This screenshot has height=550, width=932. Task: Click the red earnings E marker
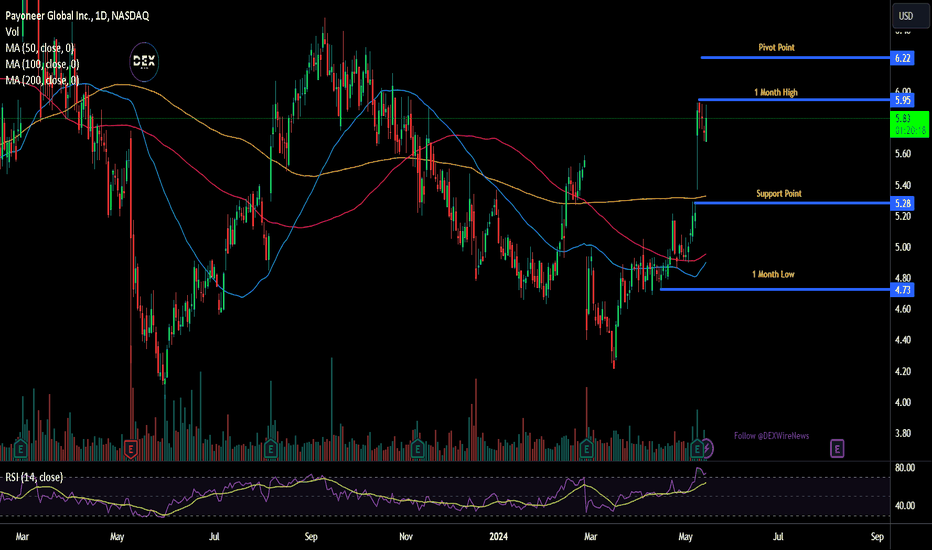131,449
